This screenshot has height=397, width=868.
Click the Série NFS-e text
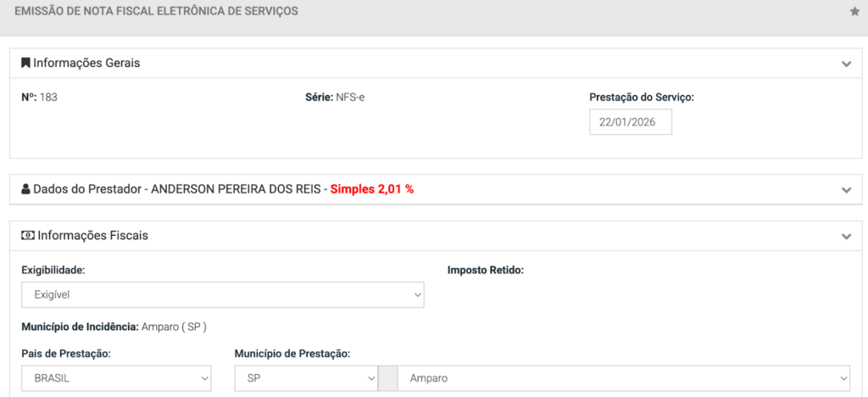coord(335,97)
